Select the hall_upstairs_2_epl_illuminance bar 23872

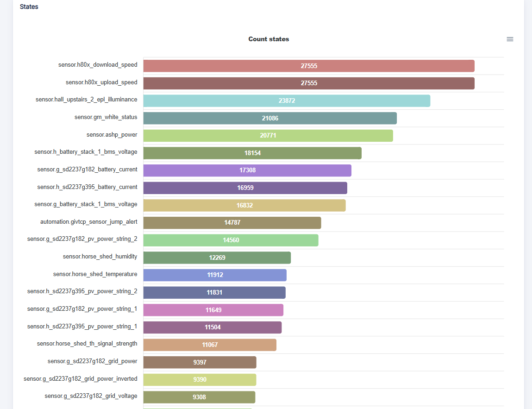tap(287, 101)
